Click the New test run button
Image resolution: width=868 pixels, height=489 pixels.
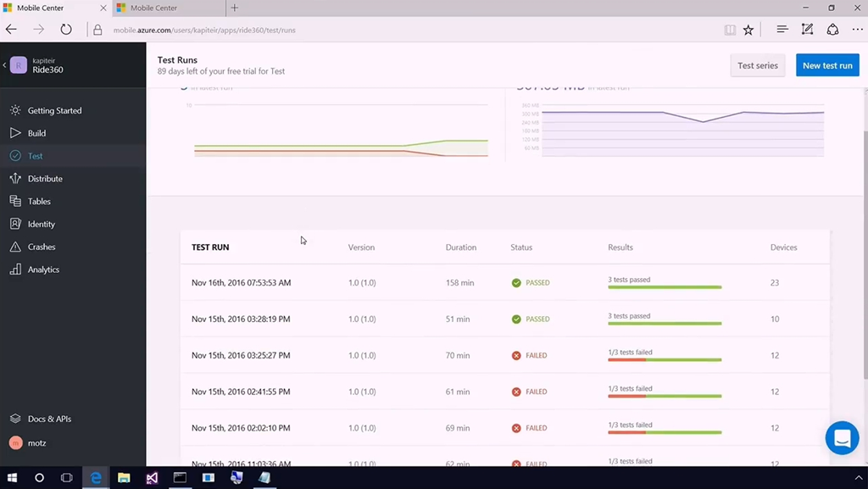(826, 65)
